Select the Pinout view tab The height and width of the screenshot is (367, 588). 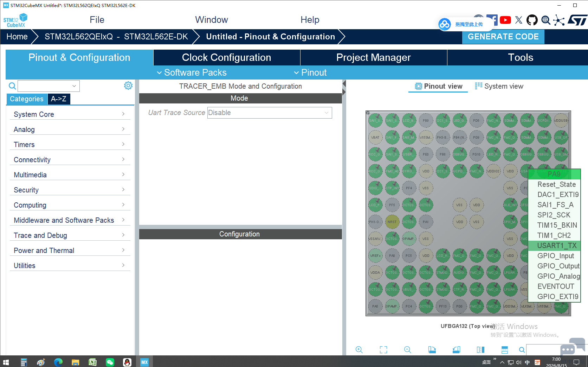438,86
